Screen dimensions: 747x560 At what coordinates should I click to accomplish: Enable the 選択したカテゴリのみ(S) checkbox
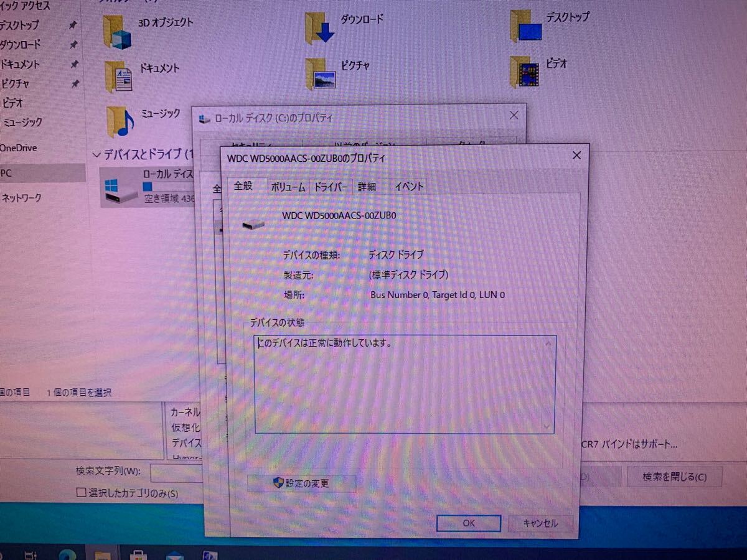click(x=81, y=493)
